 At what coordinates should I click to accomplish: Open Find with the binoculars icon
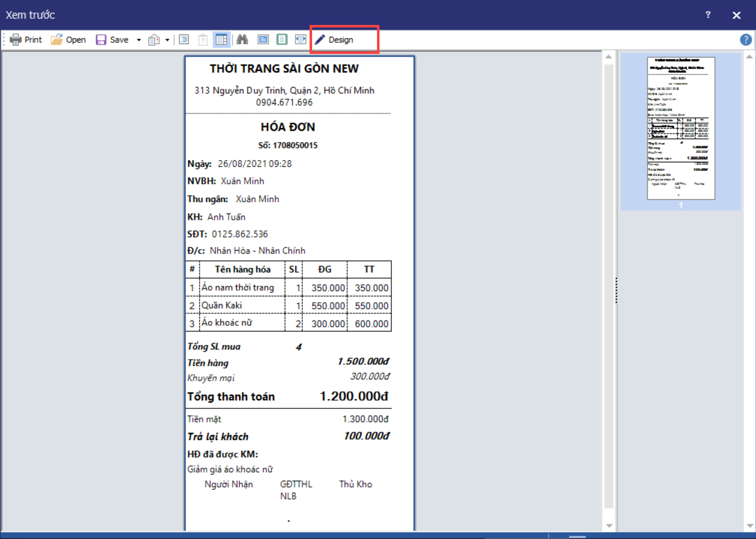(x=243, y=39)
